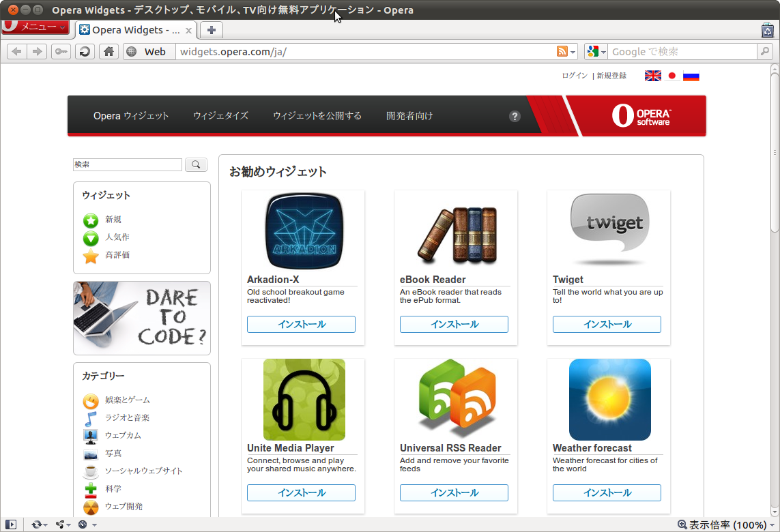
Task: Click the Weather forecast sun icon
Action: point(610,399)
